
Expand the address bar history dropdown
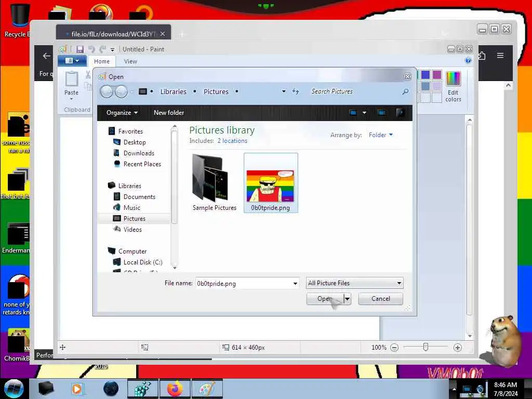[x=284, y=91]
